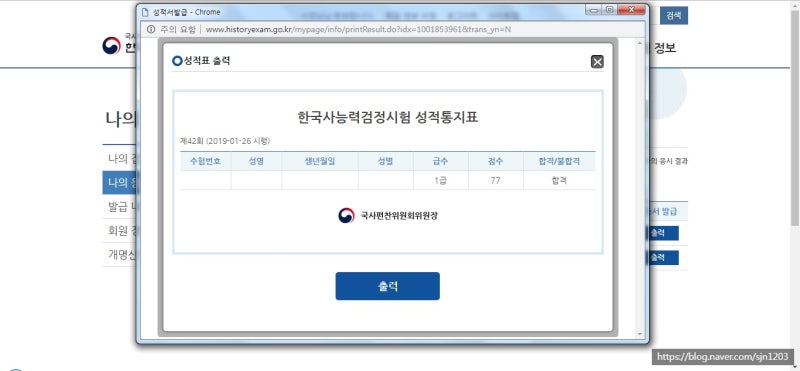The height and width of the screenshot is (371, 800).
Task: Click the 제42회 (2019-01-26 시행) text
Action: pos(225,141)
